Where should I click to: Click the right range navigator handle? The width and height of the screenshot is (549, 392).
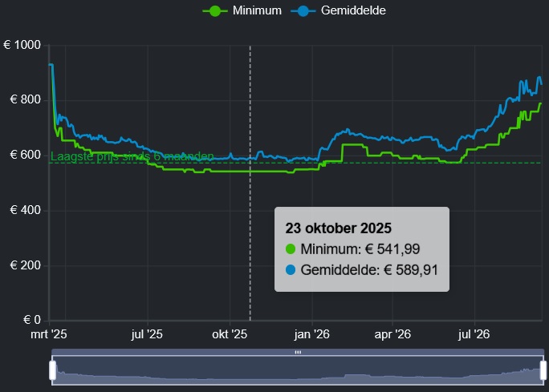pyautogui.click(x=543, y=370)
